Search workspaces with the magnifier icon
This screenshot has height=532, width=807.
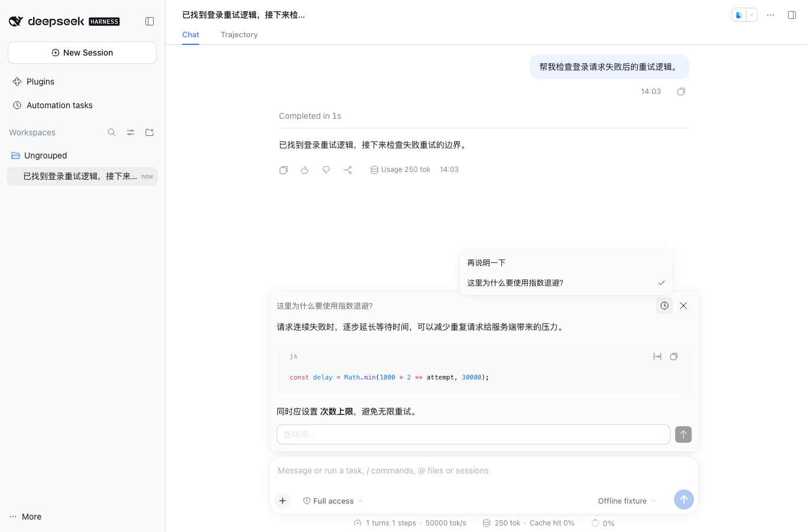click(x=112, y=132)
